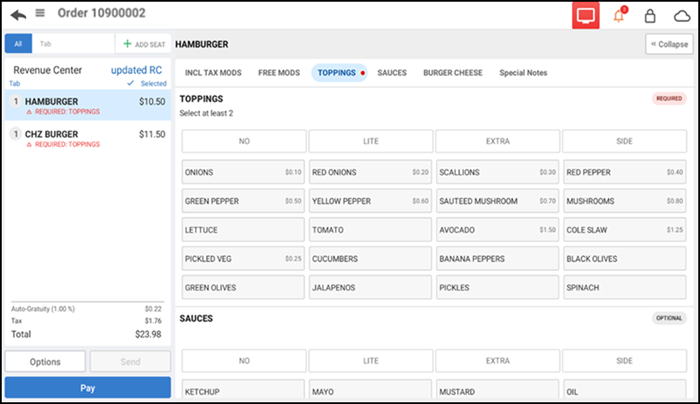The width and height of the screenshot is (700, 404).
Task: Add KETCHUP sauce
Action: coord(243,390)
